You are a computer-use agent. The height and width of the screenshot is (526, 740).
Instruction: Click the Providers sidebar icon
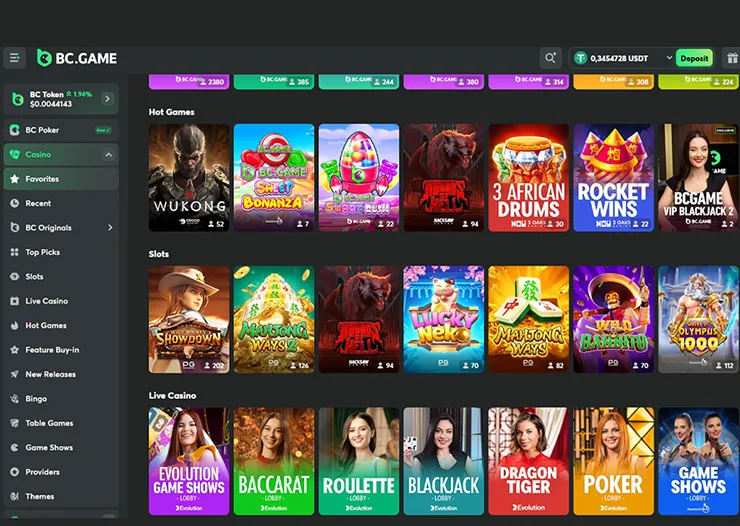[x=15, y=472]
